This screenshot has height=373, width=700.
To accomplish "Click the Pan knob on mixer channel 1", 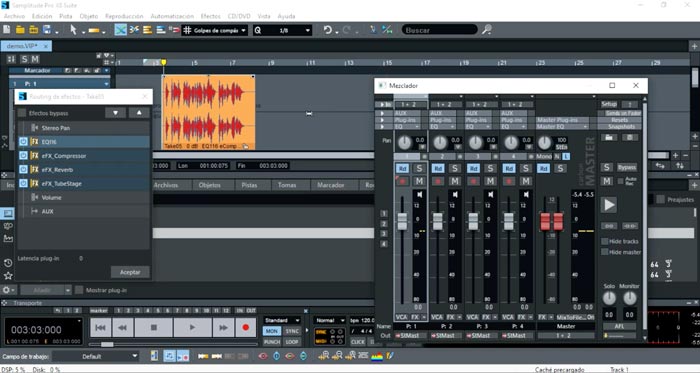I will point(404,143).
